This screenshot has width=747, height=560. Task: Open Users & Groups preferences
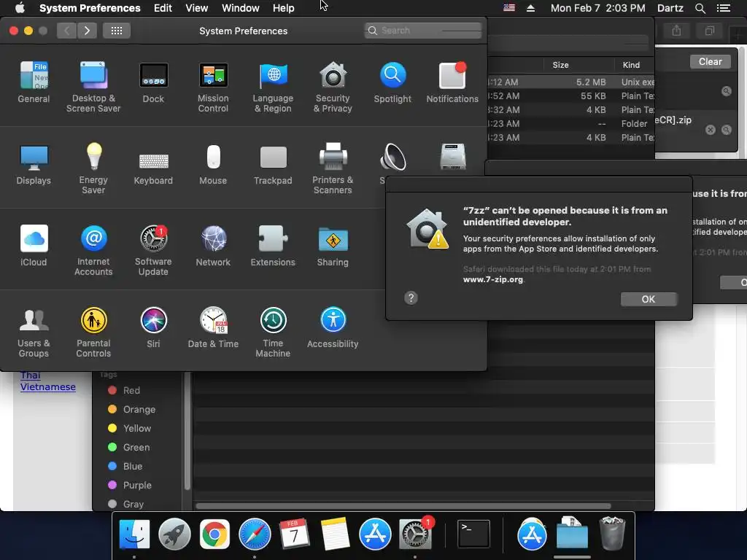(34, 332)
